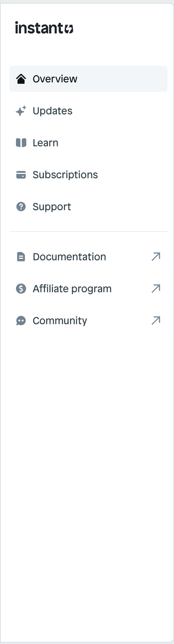Image resolution: width=174 pixels, height=644 pixels.
Task: Visit the Affiliate program link
Action: pos(88,289)
